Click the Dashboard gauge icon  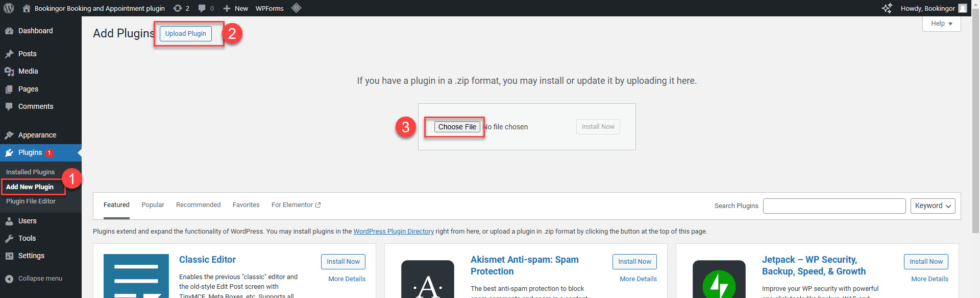pyautogui.click(x=9, y=31)
